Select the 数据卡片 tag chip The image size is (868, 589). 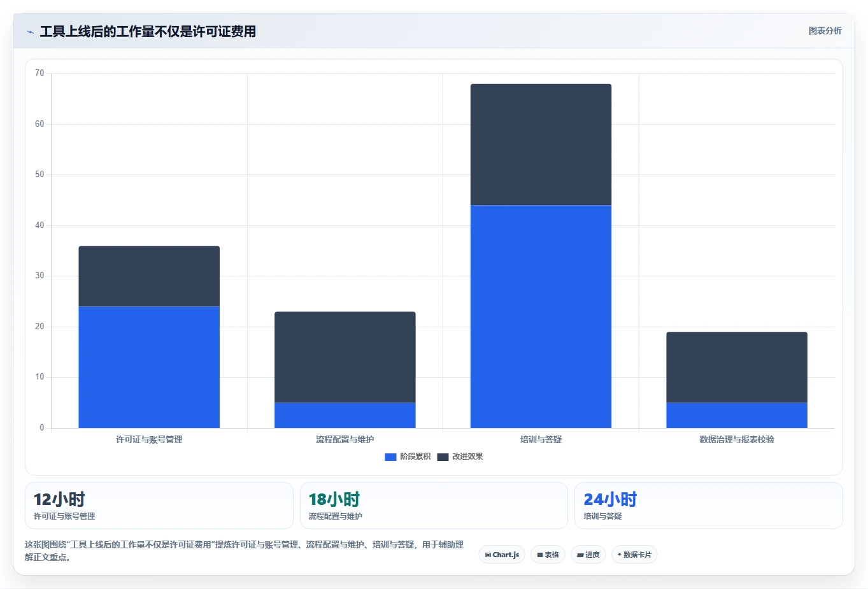point(634,555)
